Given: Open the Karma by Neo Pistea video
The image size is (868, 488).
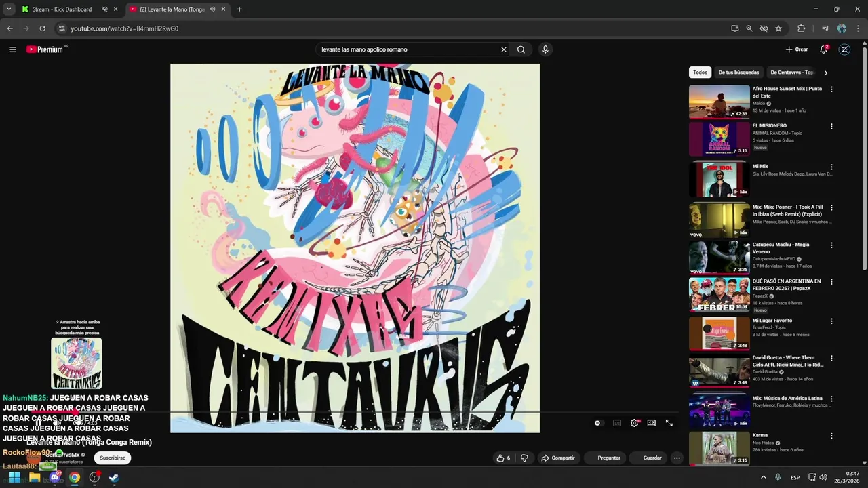Looking at the screenshot, I should tap(719, 448).
